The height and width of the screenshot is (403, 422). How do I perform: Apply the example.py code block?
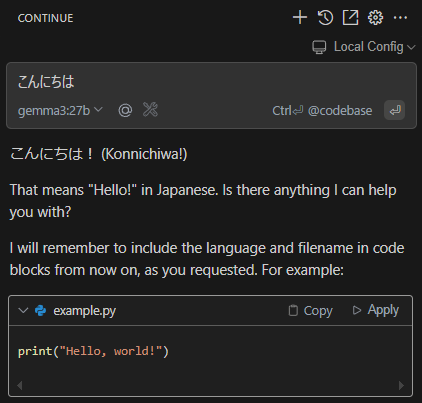376,310
